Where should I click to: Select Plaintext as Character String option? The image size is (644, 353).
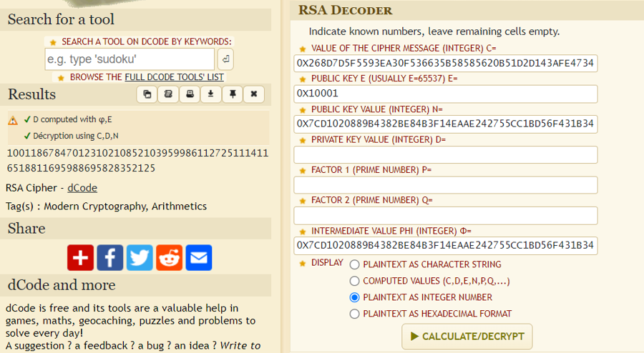(x=354, y=264)
